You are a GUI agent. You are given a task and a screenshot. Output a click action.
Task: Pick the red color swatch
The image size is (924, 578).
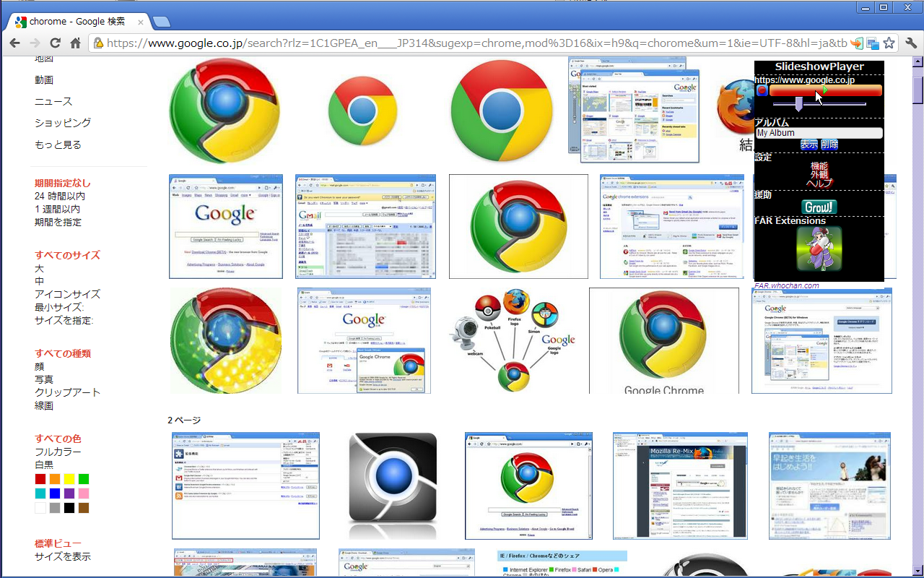point(40,479)
